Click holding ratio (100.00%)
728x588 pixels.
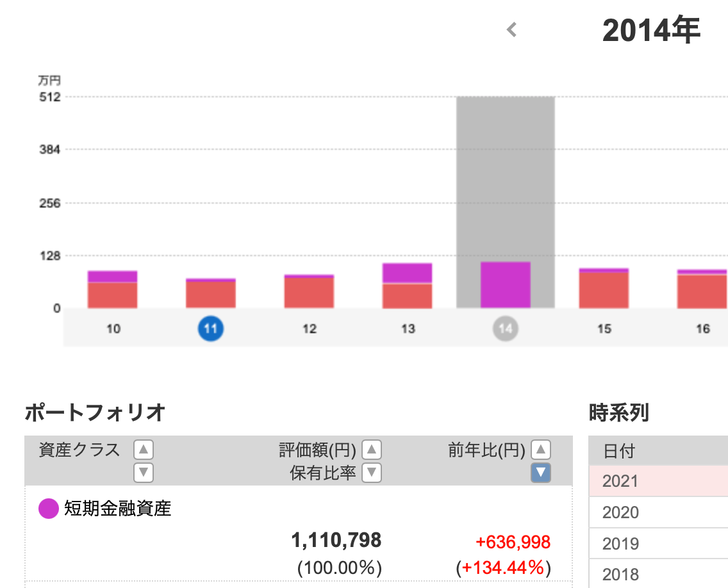pos(340,568)
